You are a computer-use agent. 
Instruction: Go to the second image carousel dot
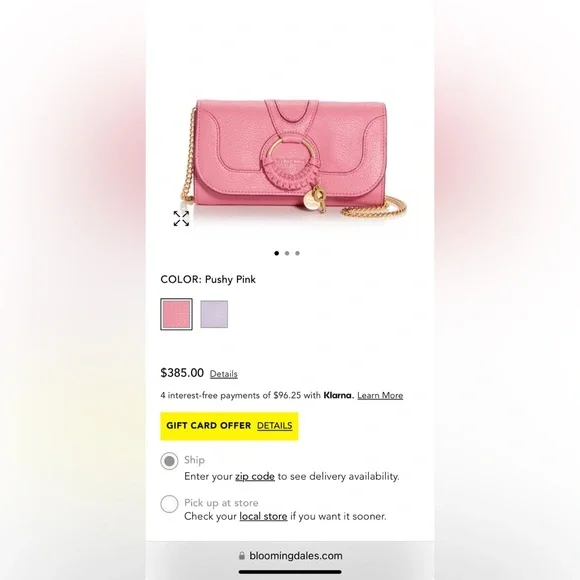287,253
